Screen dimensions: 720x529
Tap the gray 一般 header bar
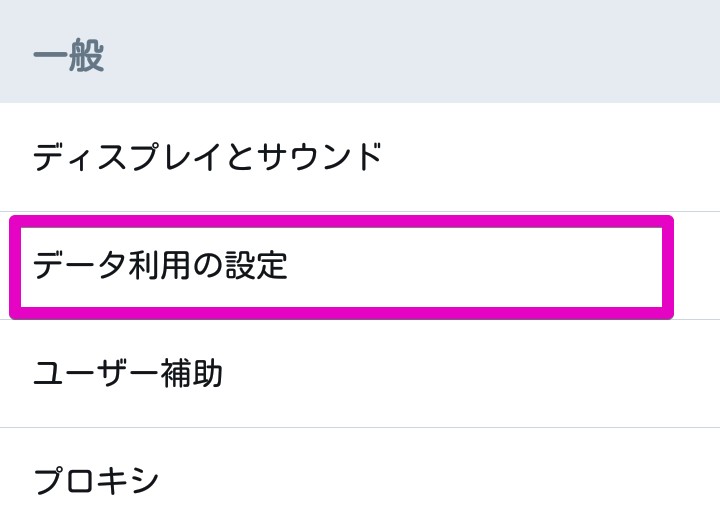pos(360,52)
